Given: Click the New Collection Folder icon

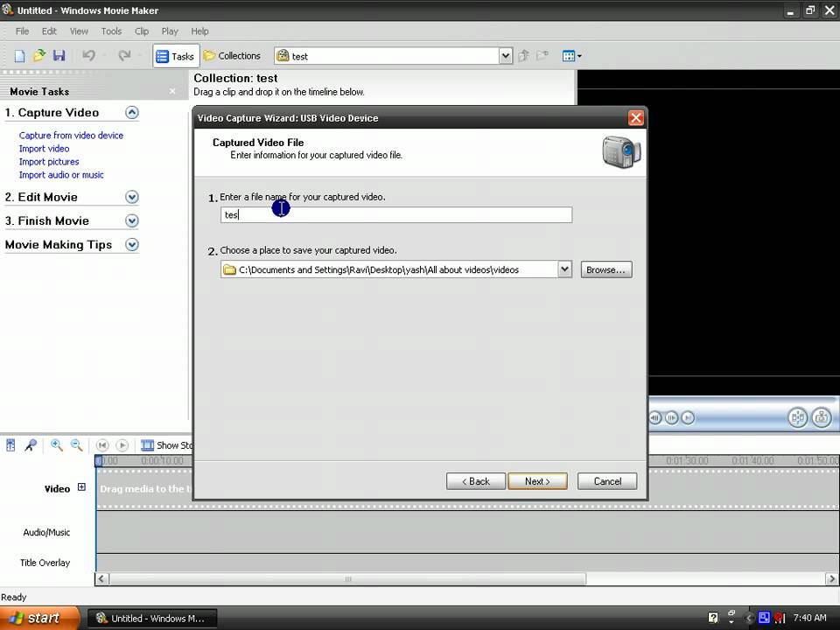Looking at the screenshot, I should [x=542, y=56].
